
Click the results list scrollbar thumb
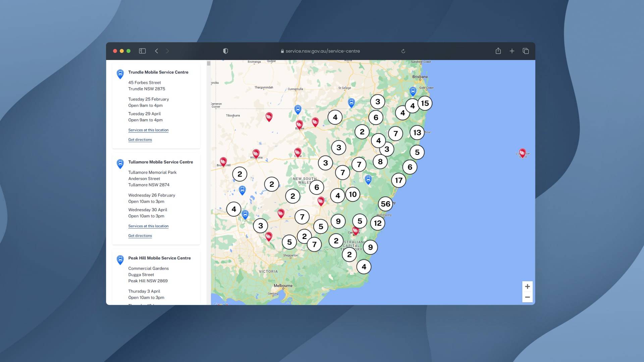pos(209,63)
